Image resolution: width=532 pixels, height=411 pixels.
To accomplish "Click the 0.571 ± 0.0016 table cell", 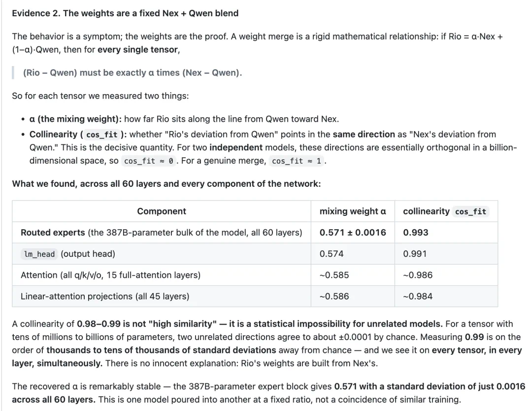I will (353, 233).
